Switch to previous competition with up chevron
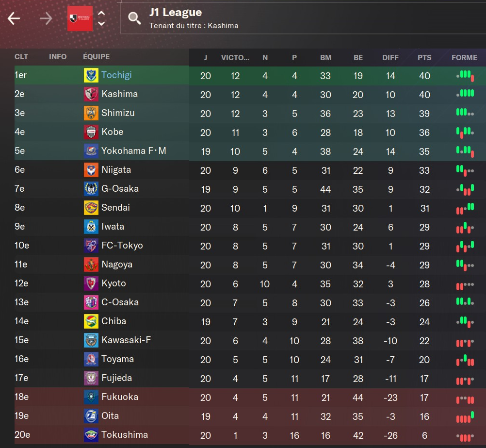Image resolution: width=486 pixels, height=448 pixels. [x=101, y=14]
